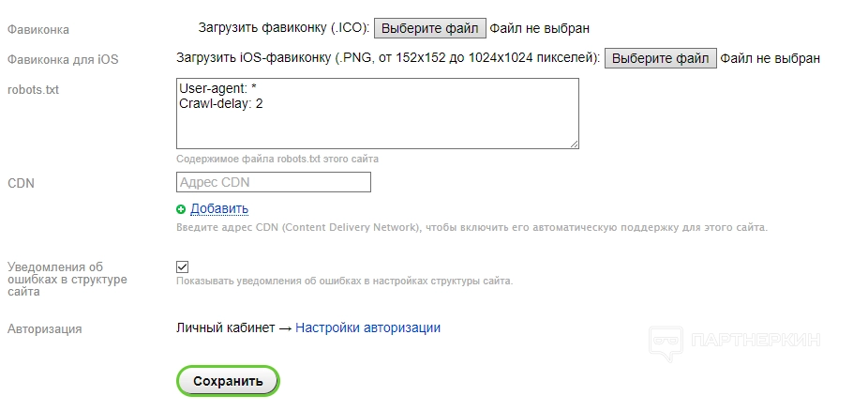This screenshot has height=411, width=868.
Task: Click Файл не выбран beside iOS favicon
Action: coord(770,58)
